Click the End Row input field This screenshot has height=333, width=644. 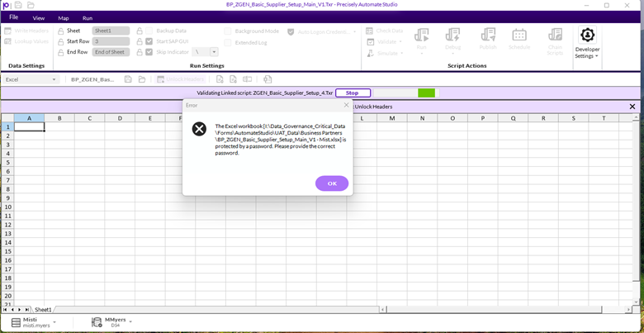[x=111, y=52]
